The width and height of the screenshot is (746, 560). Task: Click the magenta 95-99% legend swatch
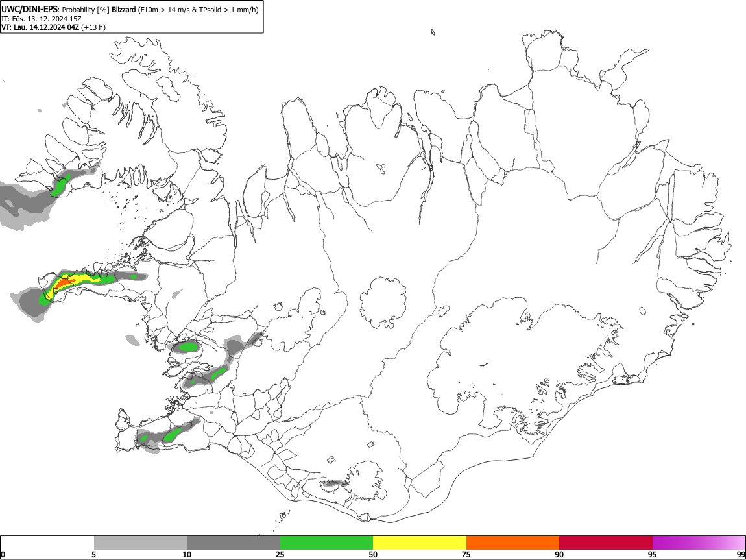click(699, 543)
